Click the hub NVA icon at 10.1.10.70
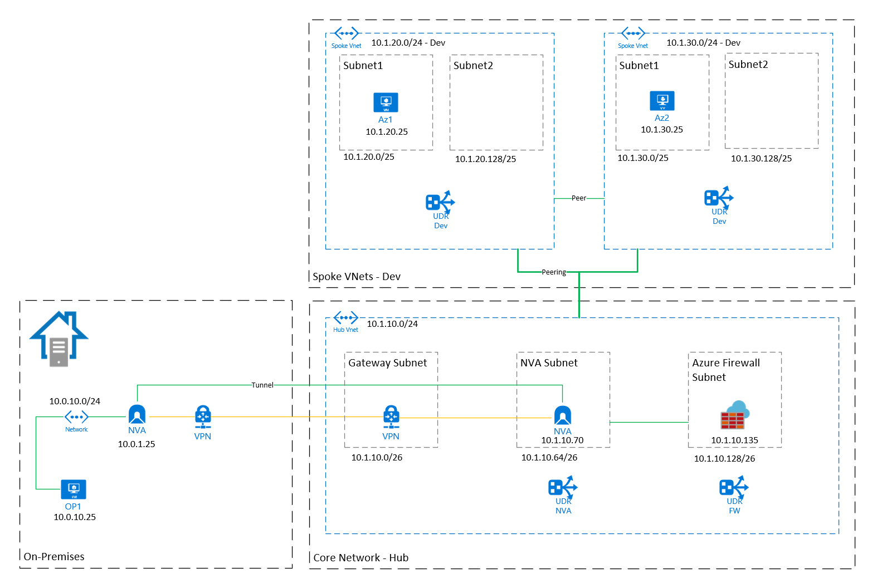The width and height of the screenshot is (872, 588). pyautogui.click(x=563, y=416)
